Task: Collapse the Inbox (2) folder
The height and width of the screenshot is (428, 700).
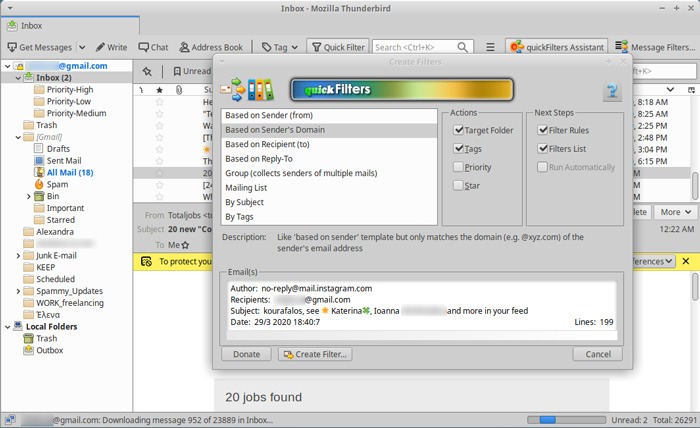Action: (x=18, y=78)
